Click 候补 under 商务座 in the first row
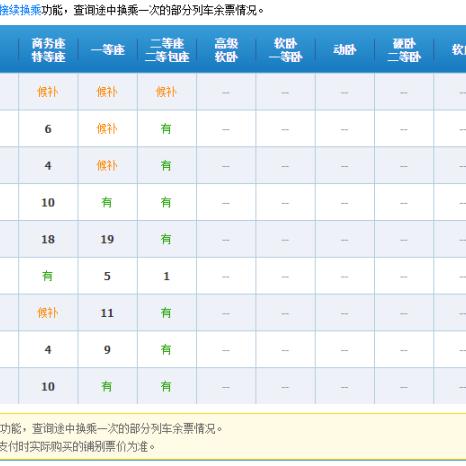466x466 pixels. point(48,92)
